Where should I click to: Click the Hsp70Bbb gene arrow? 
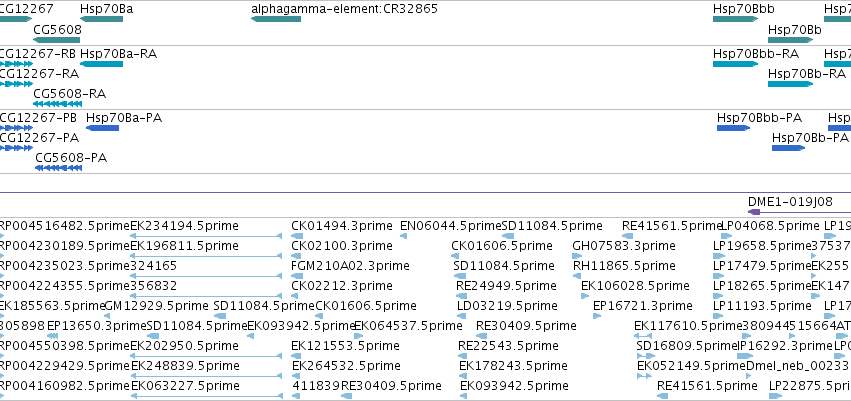(735, 19)
